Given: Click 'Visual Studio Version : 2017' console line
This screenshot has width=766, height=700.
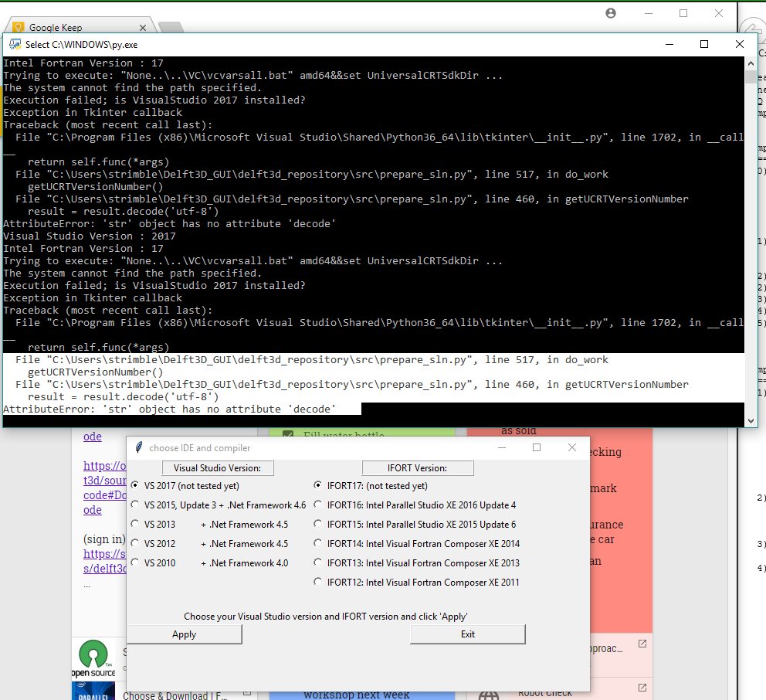Looking at the screenshot, I should [x=90, y=236].
